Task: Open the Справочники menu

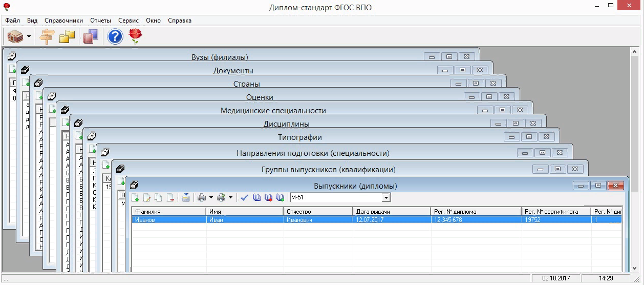Action: pos(63,21)
